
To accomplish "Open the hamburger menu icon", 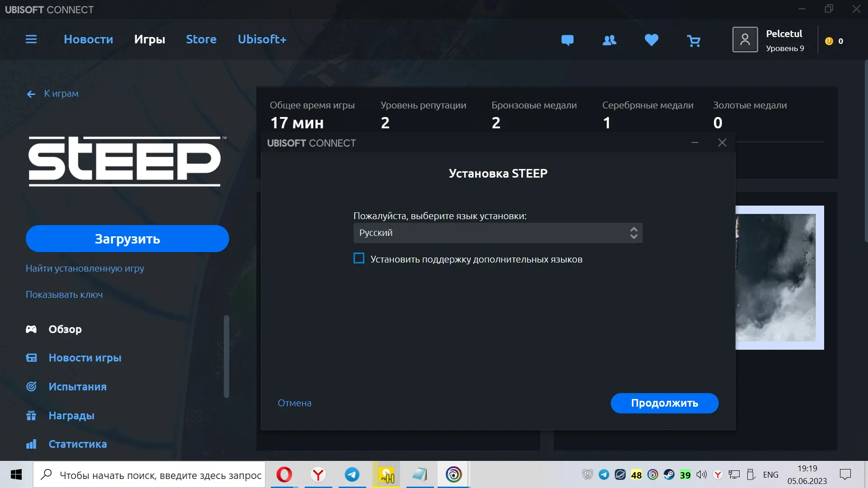I will click(31, 39).
